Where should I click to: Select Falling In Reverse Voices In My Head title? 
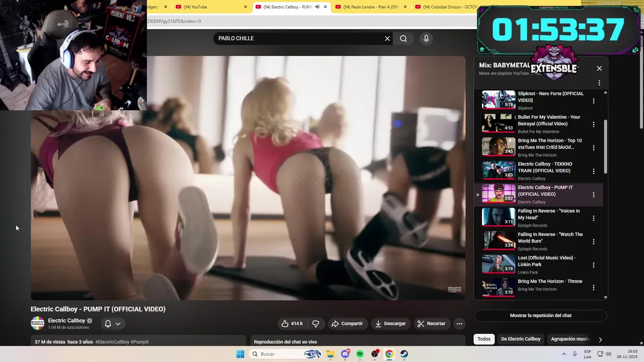click(x=548, y=214)
